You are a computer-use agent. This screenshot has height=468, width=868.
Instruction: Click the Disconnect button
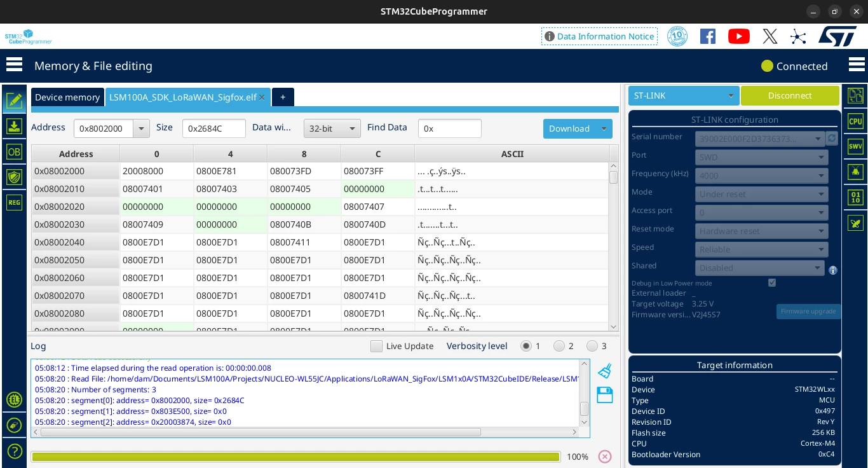click(x=790, y=95)
